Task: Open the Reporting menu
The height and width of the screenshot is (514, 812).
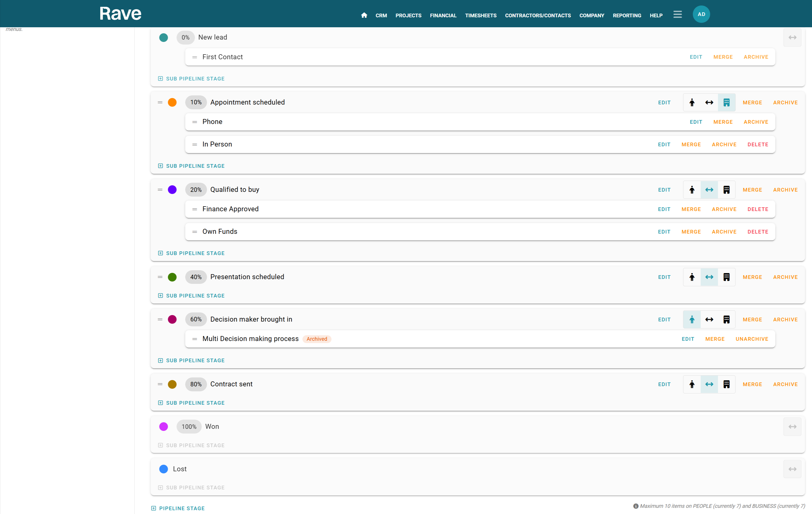Action: tap(627, 15)
